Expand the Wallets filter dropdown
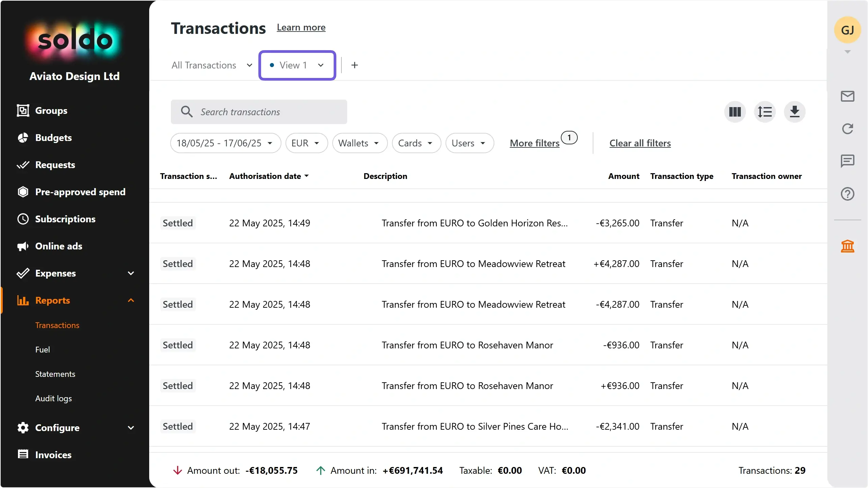868x488 pixels. [360, 143]
